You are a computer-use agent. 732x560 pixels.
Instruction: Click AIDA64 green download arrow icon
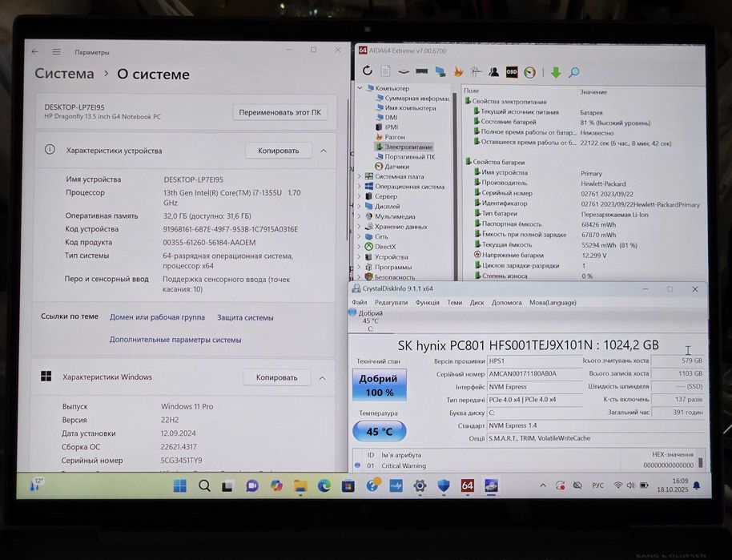pyautogui.click(x=556, y=72)
